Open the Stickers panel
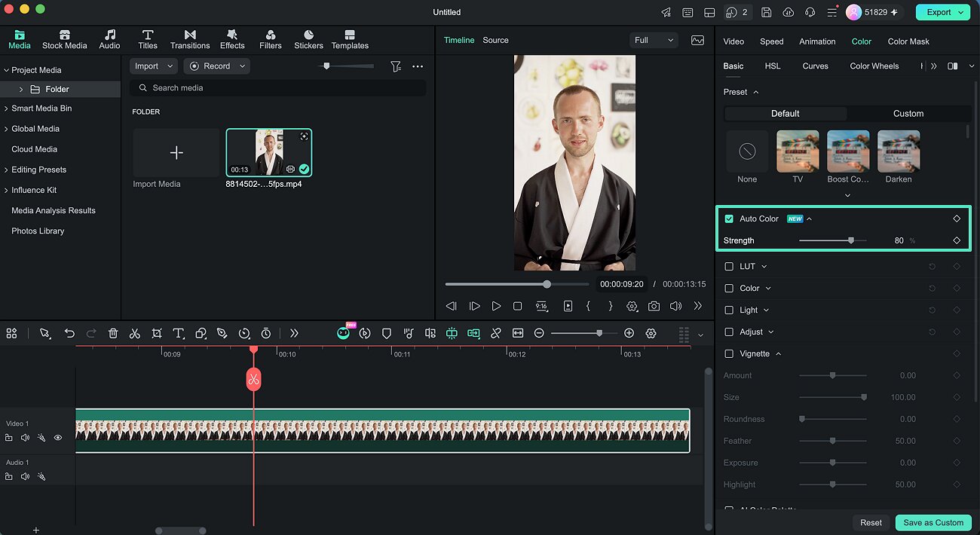Screen dimensions: 980x535 coord(308,40)
